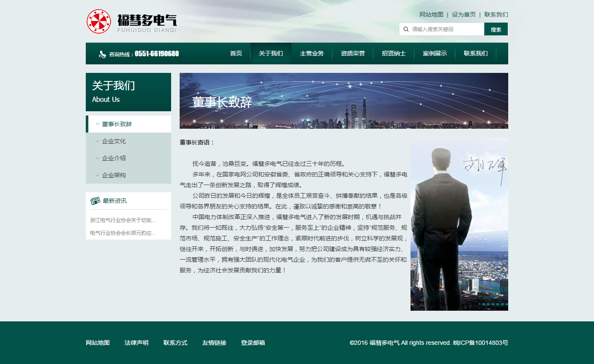Click the newspaper icon beside 最新资讯

pos(95,201)
